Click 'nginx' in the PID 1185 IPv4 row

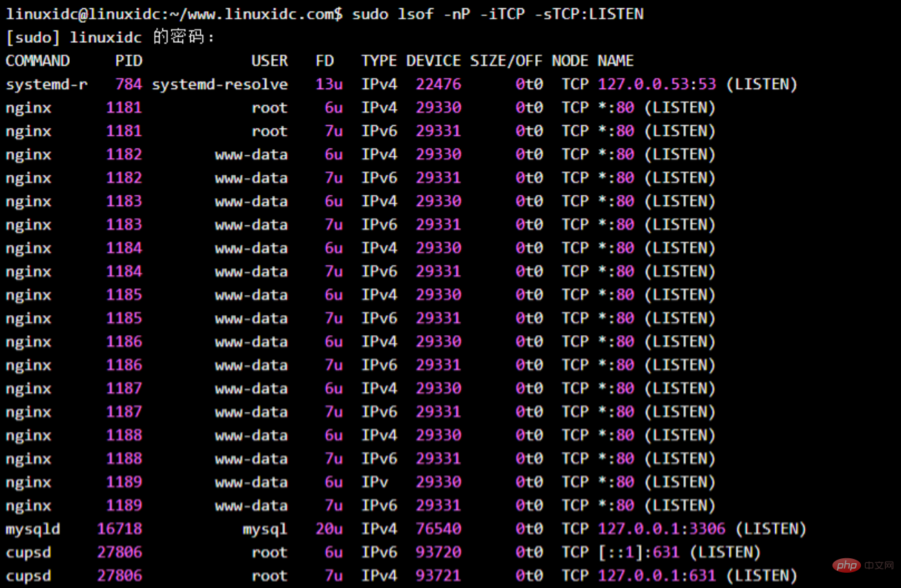tap(28, 295)
